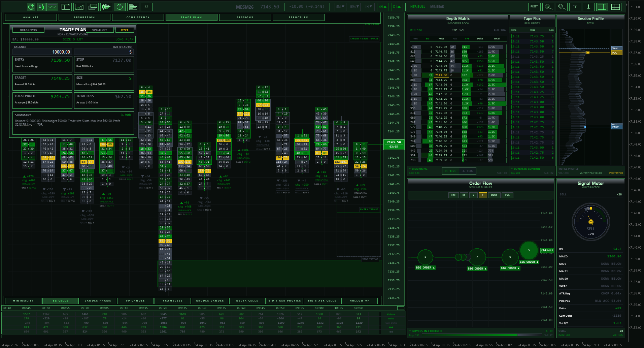Click the STOP 7137.00 box
This screenshot has height=348, width=644.
pyautogui.click(x=104, y=64)
